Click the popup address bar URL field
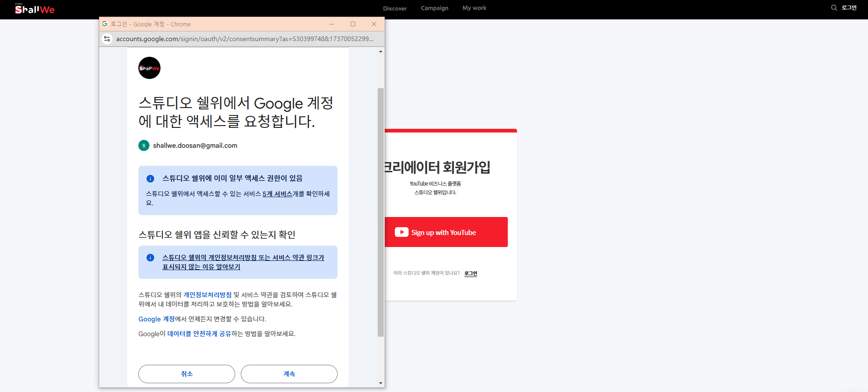 pos(245,39)
